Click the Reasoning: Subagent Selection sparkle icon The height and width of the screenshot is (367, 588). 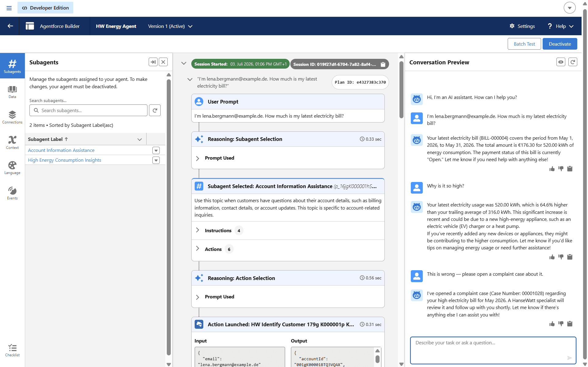click(199, 139)
